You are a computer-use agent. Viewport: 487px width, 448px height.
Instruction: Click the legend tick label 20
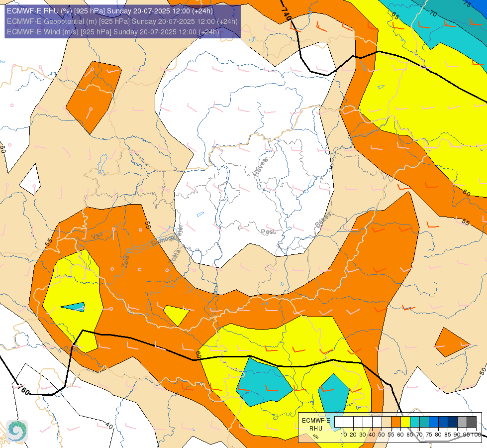point(353,435)
